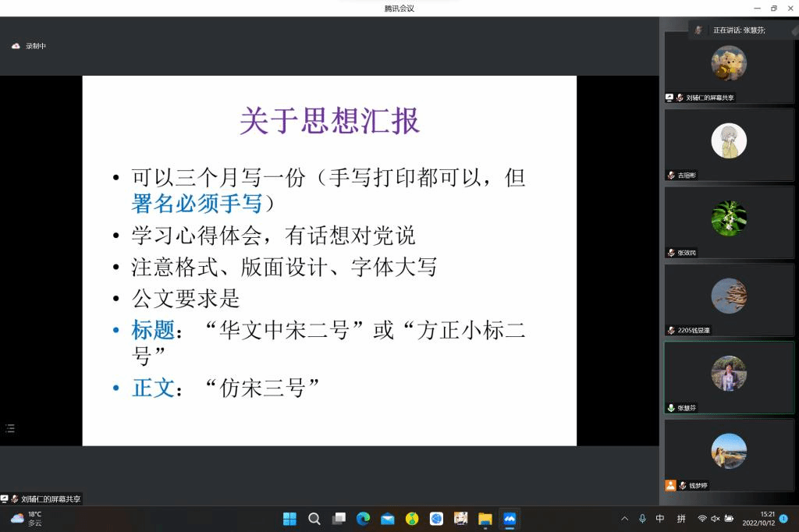Open the weather widget showing 18°C
Screen dimensions: 799x532
click(27, 519)
